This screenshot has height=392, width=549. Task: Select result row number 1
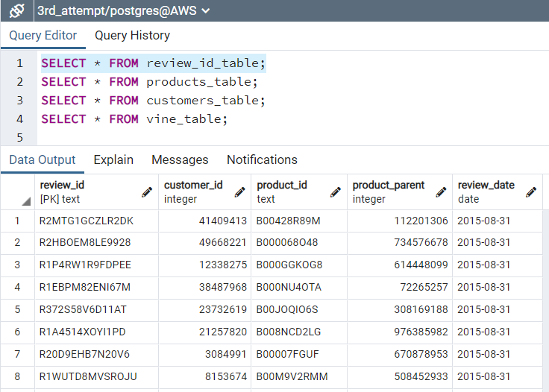point(17,221)
